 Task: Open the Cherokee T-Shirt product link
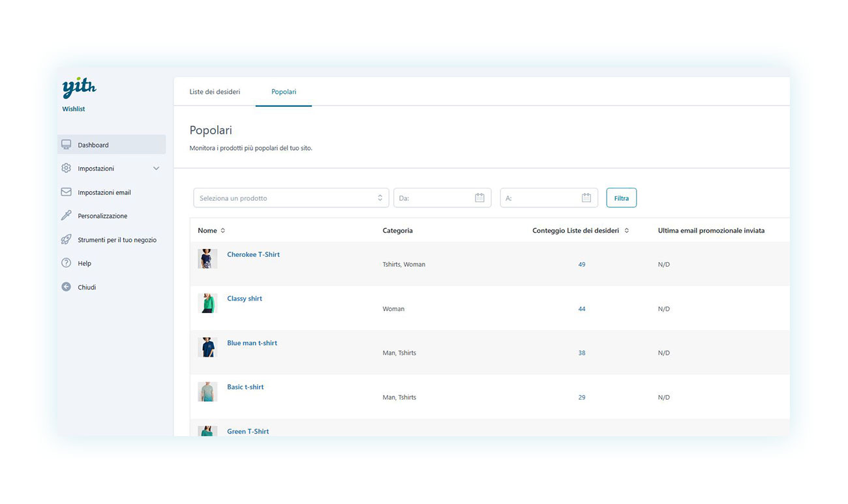[253, 254]
